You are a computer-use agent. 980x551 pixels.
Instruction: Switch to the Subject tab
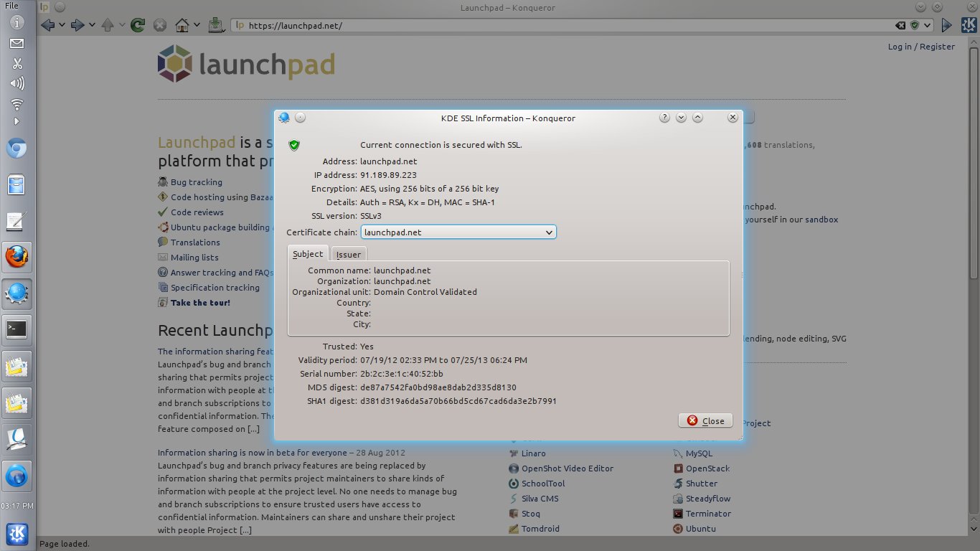pos(308,254)
